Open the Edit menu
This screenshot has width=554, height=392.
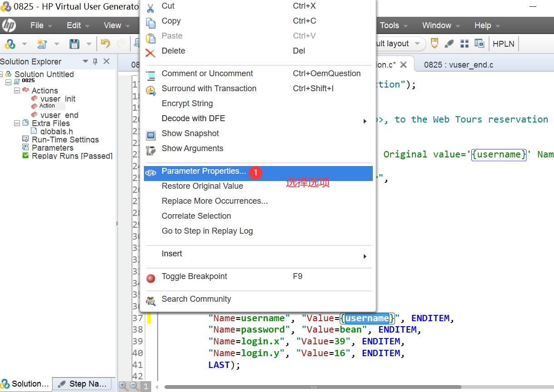tap(78, 25)
